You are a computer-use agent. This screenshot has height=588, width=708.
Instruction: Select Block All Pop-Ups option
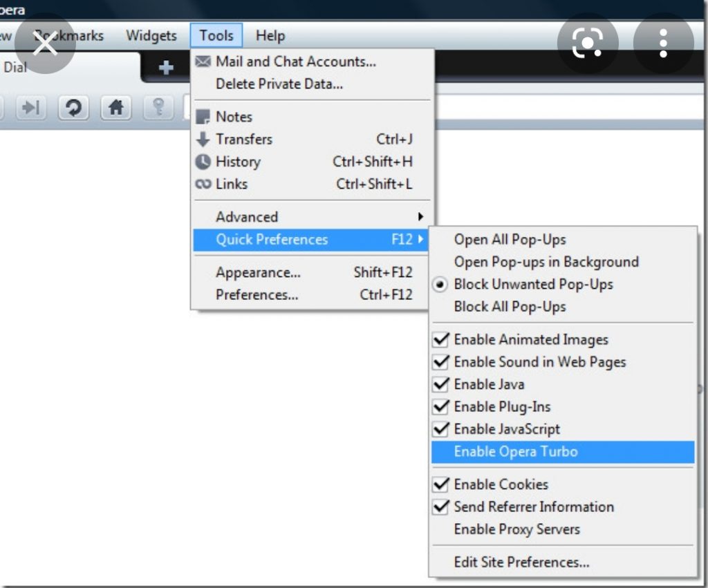pyautogui.click(x=563, y=306)
